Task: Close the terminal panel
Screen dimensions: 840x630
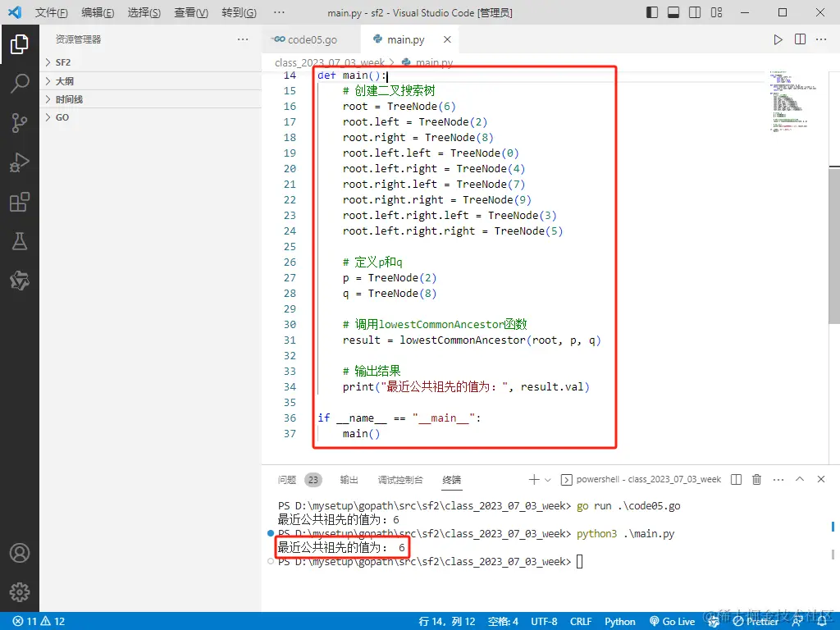Action: [x=820, y=479]
